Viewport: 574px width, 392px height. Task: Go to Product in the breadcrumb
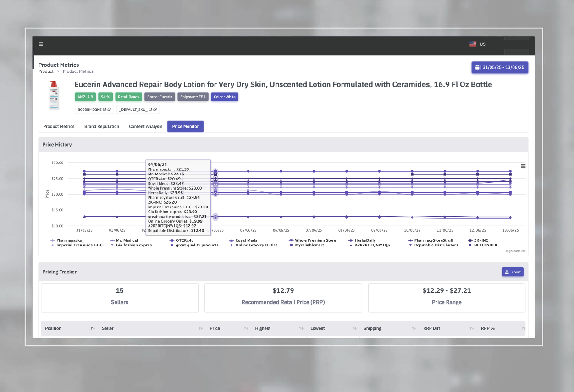pyautogui.click(x=46, y=71)
